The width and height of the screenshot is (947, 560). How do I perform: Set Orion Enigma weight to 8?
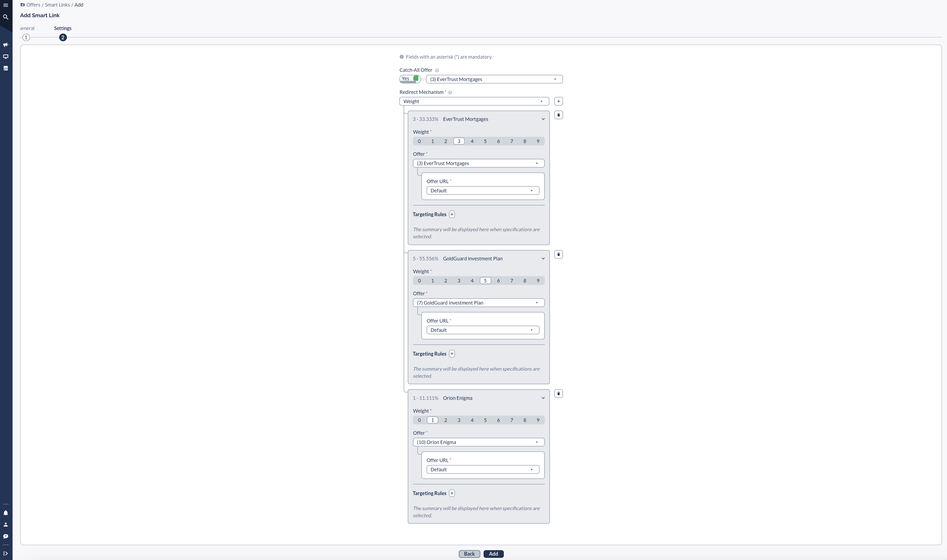(525, 420)
